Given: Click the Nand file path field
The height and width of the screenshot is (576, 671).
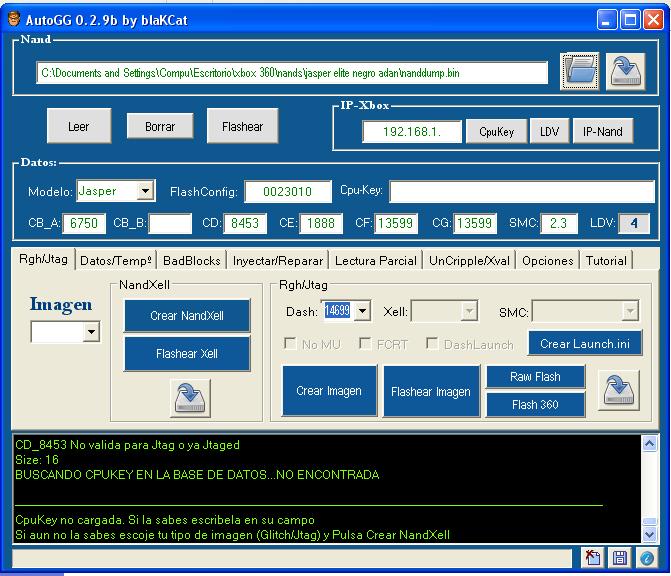Looking at the screenshot, I should (292, 73).
